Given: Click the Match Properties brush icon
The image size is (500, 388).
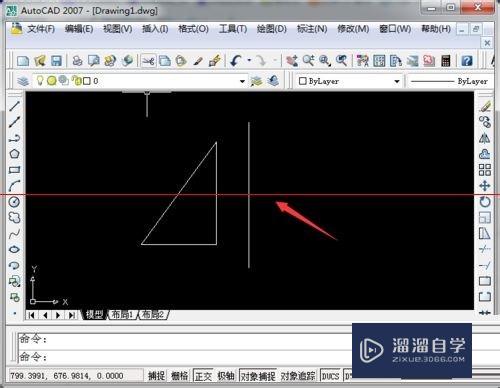Looking at the screenshot, I should pos(198,61).
